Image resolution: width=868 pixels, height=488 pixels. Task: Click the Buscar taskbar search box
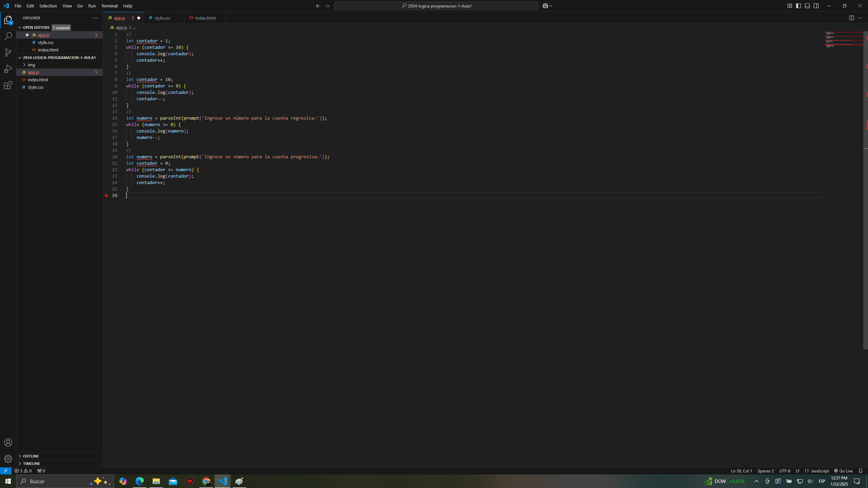65,481
